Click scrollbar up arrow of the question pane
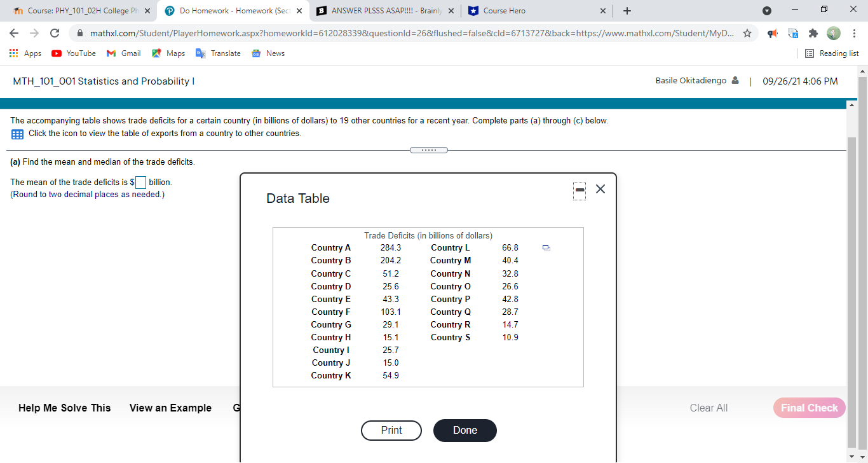 pyautogui.click(x=852, y=104)
